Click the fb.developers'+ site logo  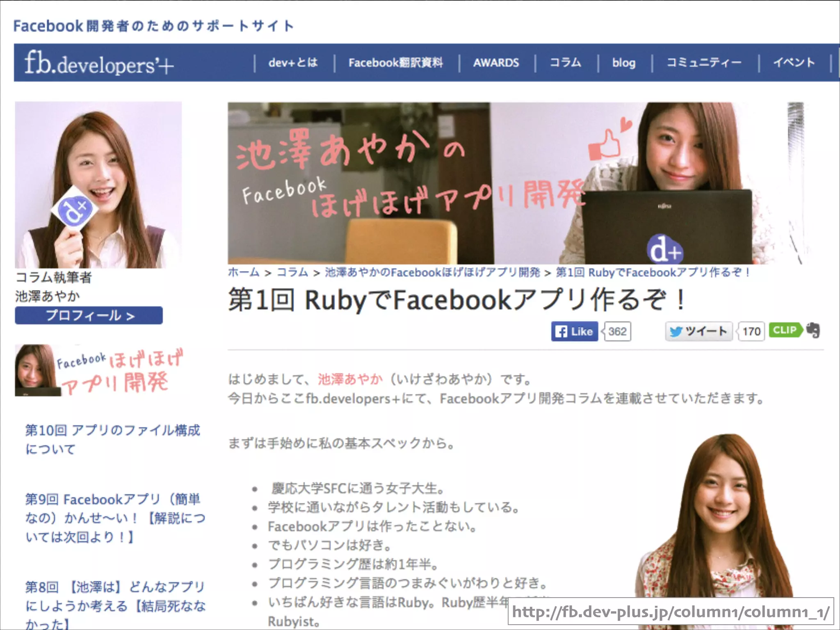point(99,64)
